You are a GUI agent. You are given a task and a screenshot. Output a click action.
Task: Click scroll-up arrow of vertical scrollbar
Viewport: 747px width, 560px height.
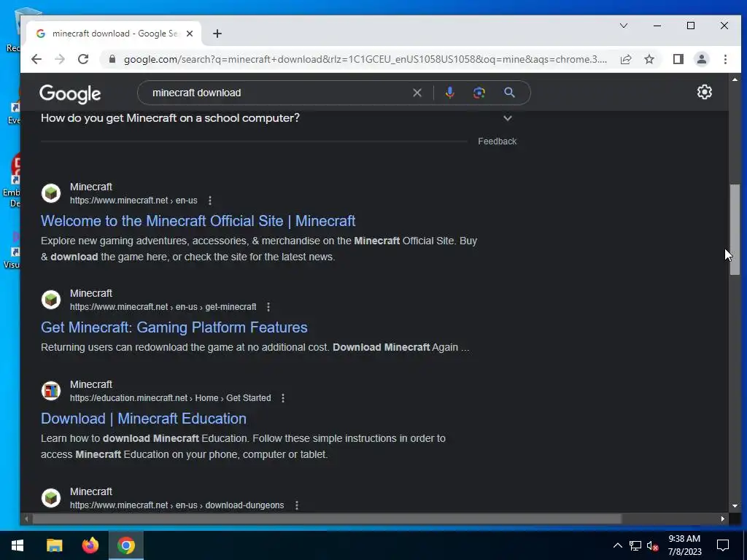pyautogui.click(x=735, y=79)
